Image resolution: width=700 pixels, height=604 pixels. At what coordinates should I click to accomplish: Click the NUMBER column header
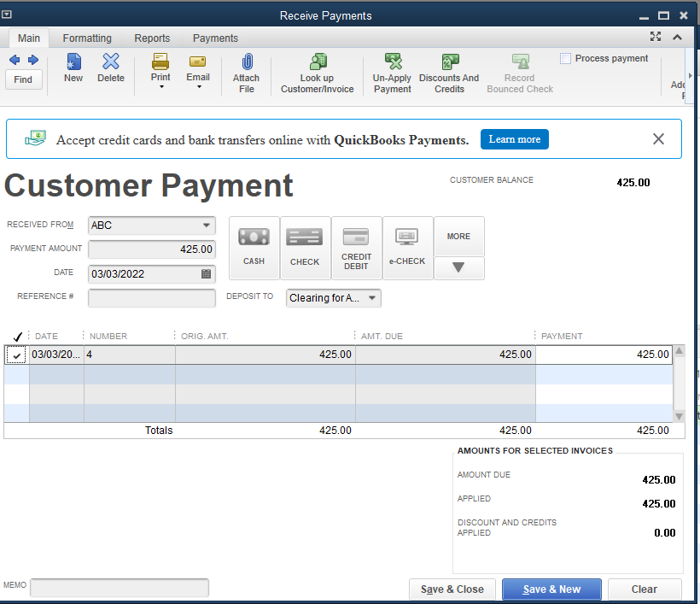coord(108,337)
